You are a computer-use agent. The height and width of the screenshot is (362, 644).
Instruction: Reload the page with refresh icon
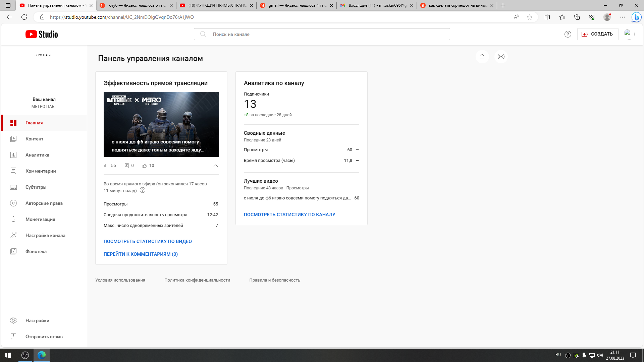coord(24,17)
